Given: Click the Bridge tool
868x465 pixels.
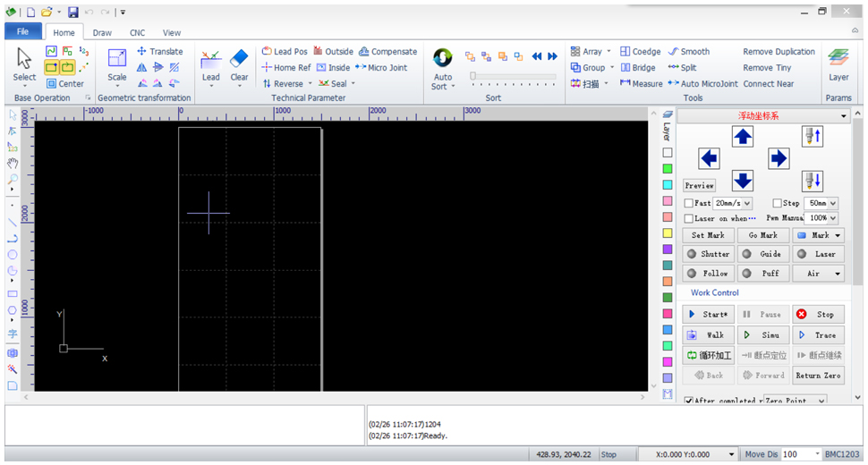Looking at the screenshot, I should point(638,67).
